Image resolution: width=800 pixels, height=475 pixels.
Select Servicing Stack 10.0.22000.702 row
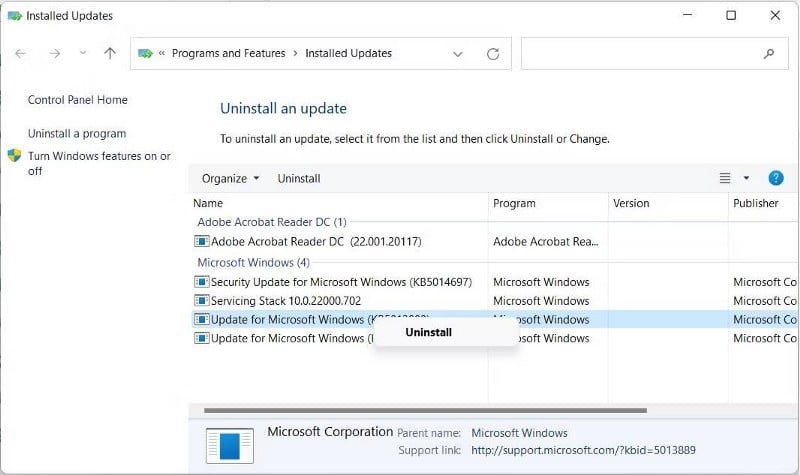pyautogui.click(x=286, y=301)
